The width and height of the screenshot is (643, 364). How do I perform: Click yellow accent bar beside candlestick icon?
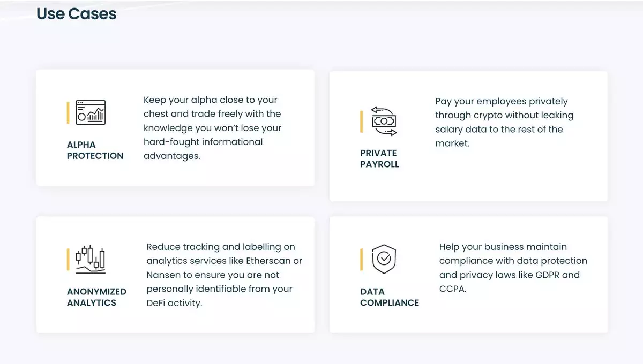68,260
